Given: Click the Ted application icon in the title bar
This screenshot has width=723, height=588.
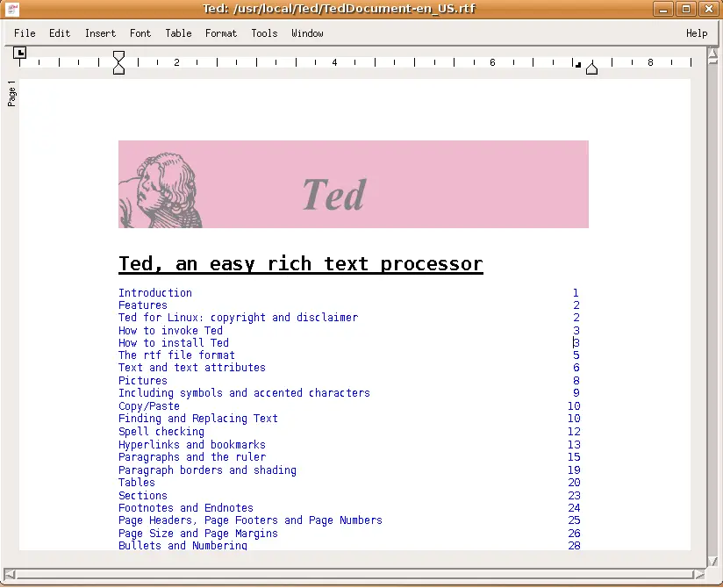Looking at the screenshot, I should point(10,9).
